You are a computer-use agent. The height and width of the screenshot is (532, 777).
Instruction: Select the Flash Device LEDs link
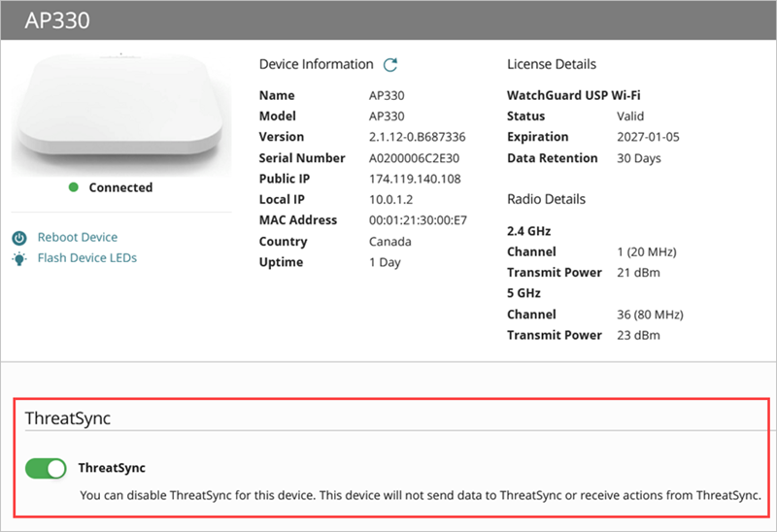[x=87, y=259]
